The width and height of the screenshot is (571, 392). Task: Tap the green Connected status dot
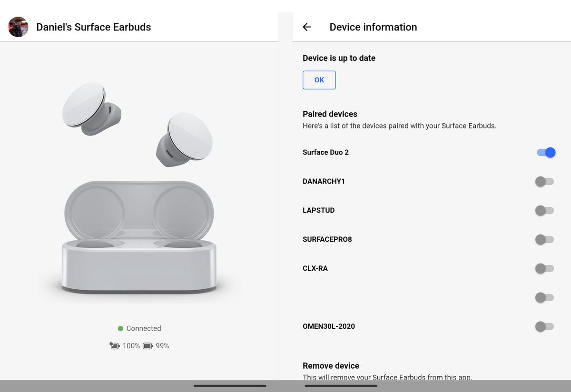pyautogui.click(x=120, y=328)
